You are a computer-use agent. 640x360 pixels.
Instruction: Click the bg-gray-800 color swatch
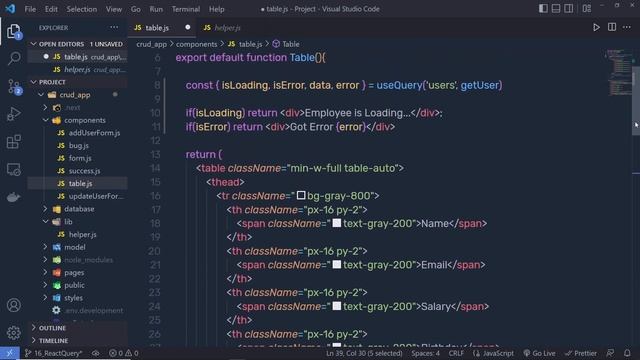[x=301, y=196]
